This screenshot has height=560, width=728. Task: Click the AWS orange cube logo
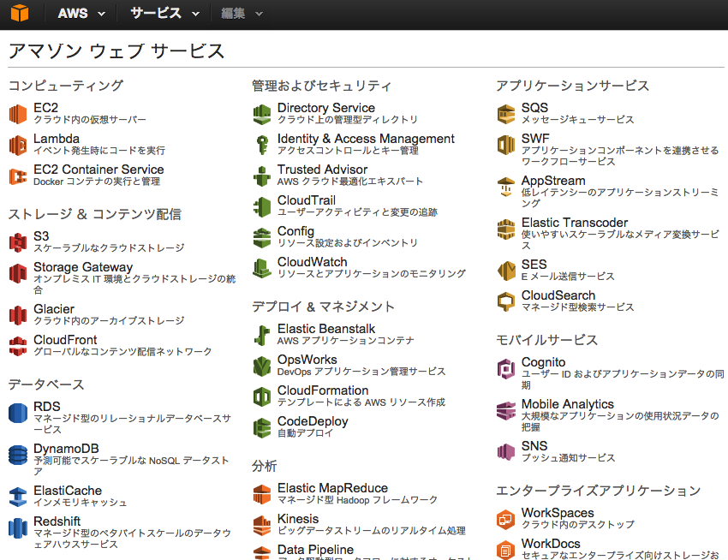19,14
